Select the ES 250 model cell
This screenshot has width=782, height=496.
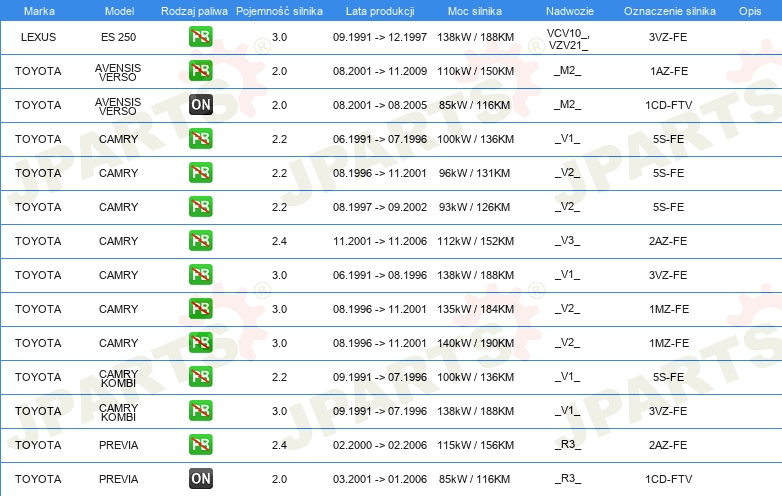118,37
